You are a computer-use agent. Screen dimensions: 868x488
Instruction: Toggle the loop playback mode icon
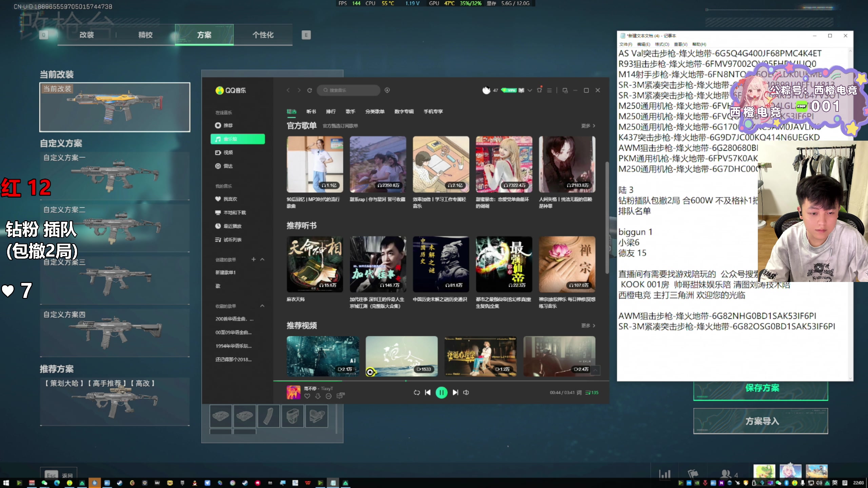(417, 392)
